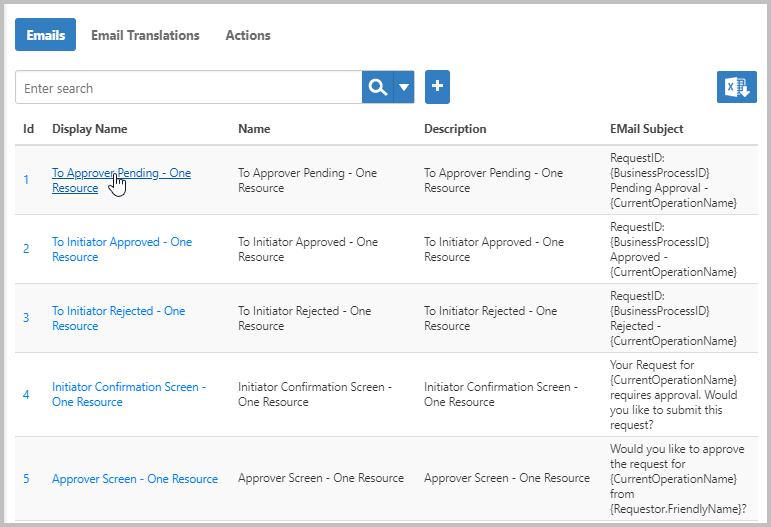Open To Initiator Rejected - One Resource link
The image size is (771, 527).
(x=118, y=311)
